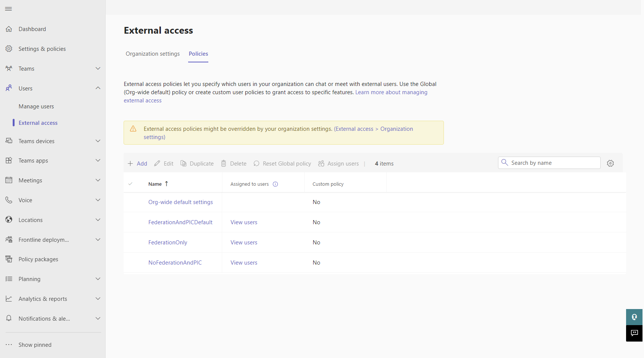Expand the Teams navigation section
This screenshot has height=358, width=644.
coord(98,69)
